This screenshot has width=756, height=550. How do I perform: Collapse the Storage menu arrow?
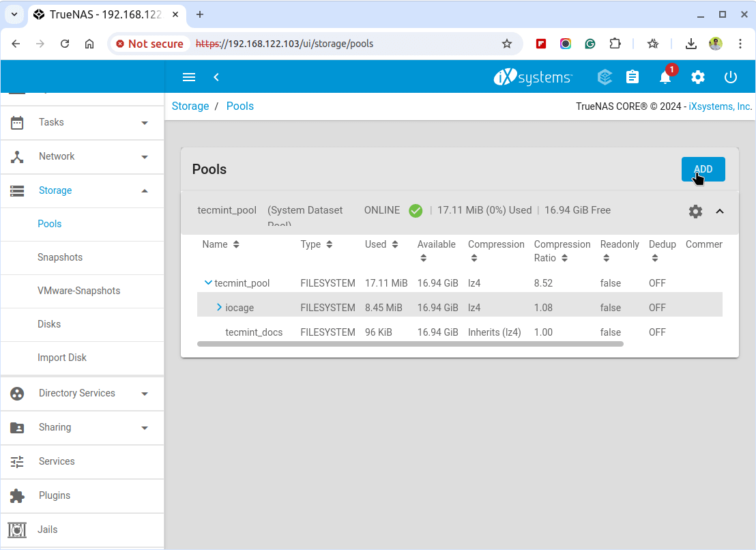coord(145,191)
